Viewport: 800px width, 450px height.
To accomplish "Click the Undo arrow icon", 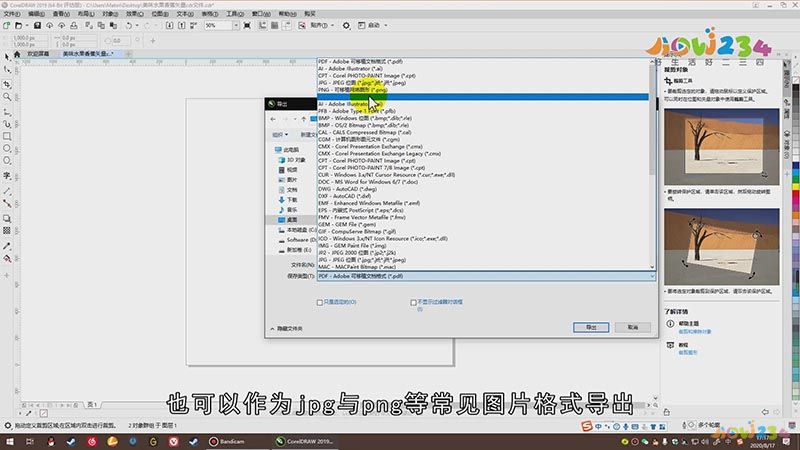I will pyautogui.click(x=129, y=25).
